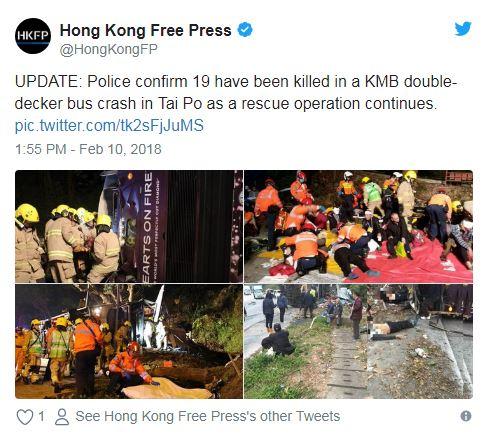This screenshot has width=491, height=435.
Task: Open the Hong Kong Free Press profile name
Action: point(146,30)
